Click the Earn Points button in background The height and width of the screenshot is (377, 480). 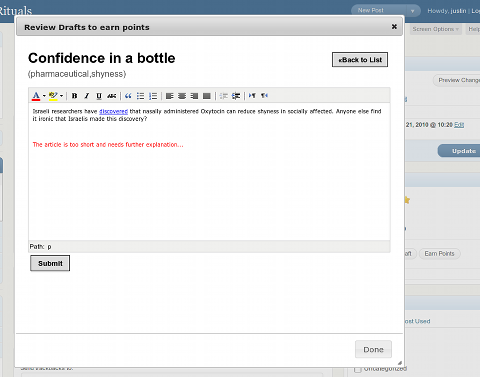[x=439, y=254]
